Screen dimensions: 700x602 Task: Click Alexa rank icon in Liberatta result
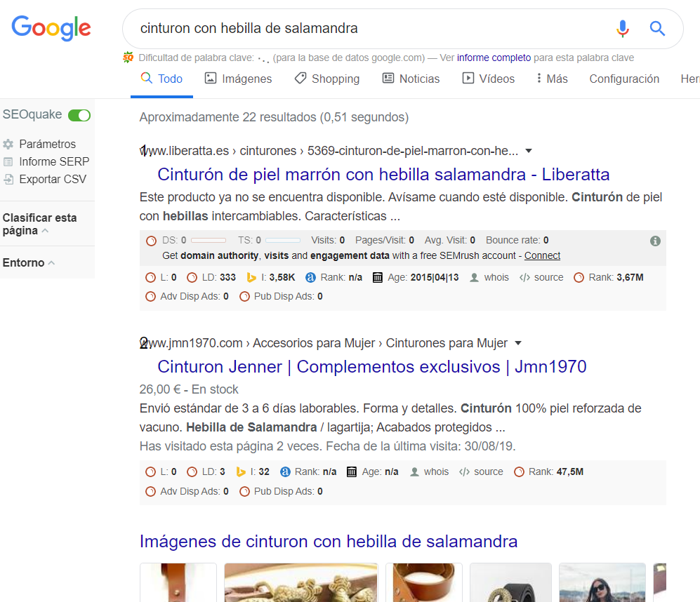310,278
